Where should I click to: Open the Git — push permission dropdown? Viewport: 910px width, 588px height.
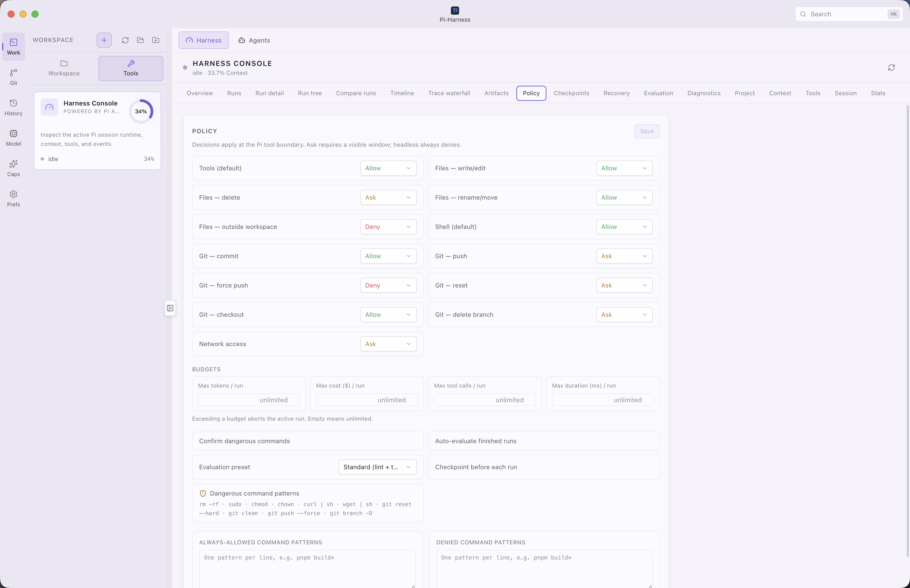624,256
